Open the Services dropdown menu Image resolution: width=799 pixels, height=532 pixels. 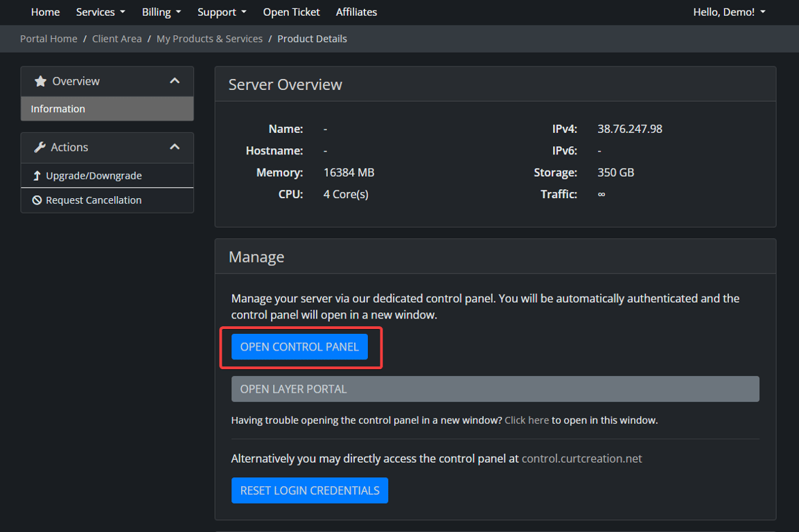100,12
